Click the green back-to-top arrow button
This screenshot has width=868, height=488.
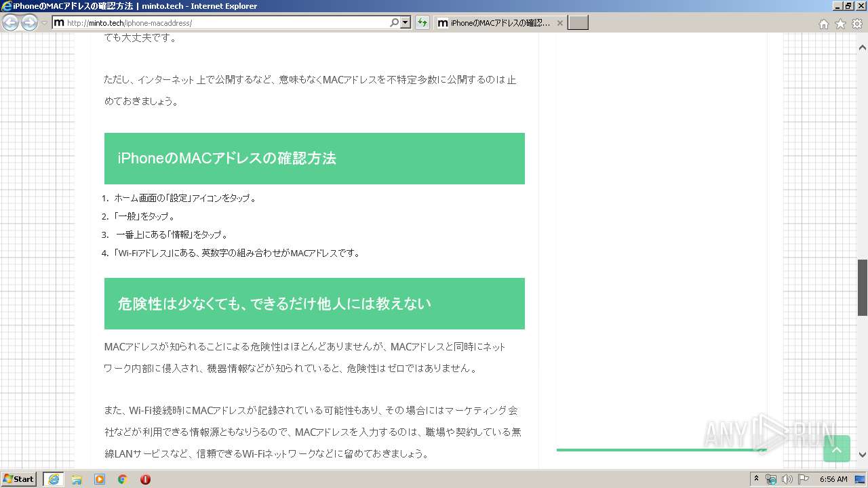[836, 449]
